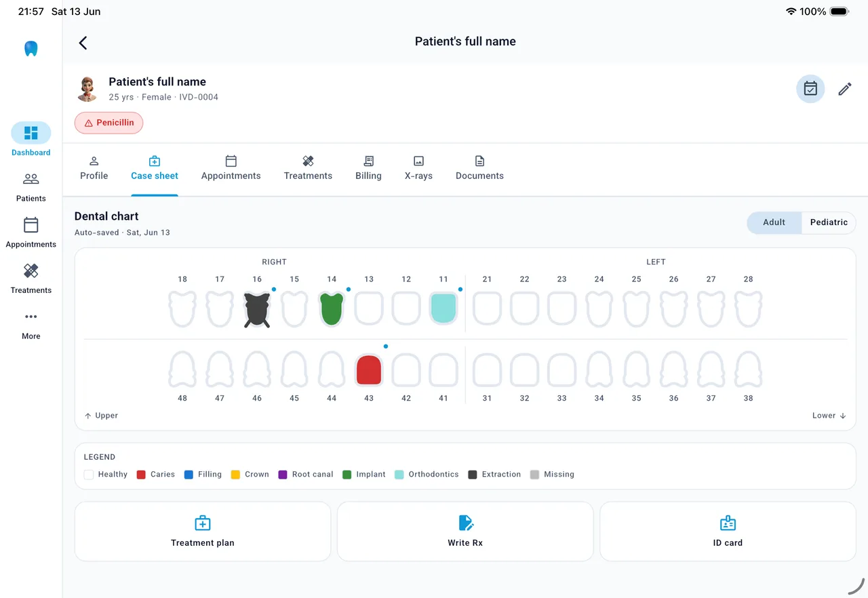Select the Case sheet tab
Viewport: 868px width, 598px height.
(155, 168)
